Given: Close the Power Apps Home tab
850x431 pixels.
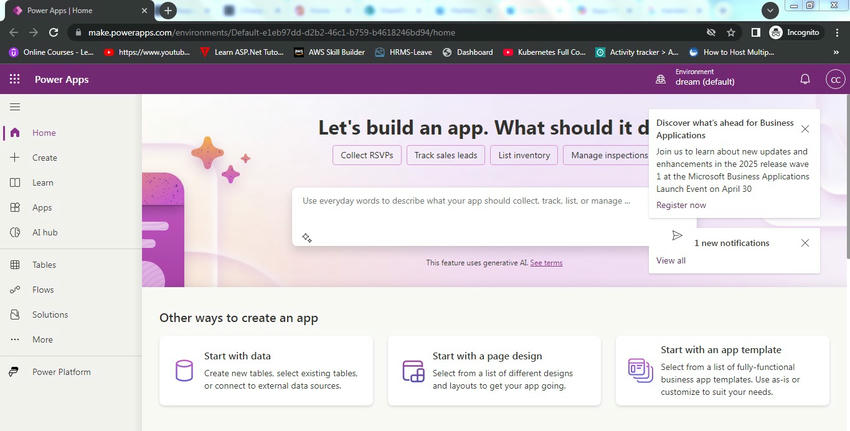Looking at the screenshot, I should [144, 10].
